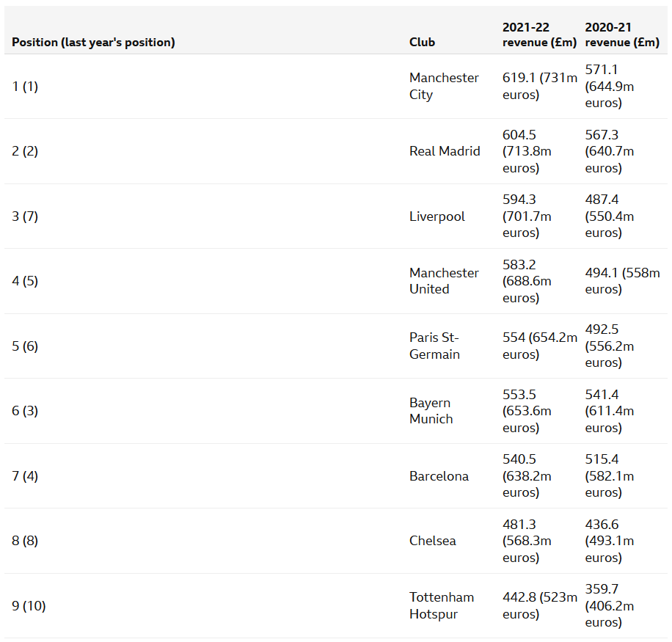Click the Bayern Munich club cell
672x642 pixels.
tap(431, 411)
